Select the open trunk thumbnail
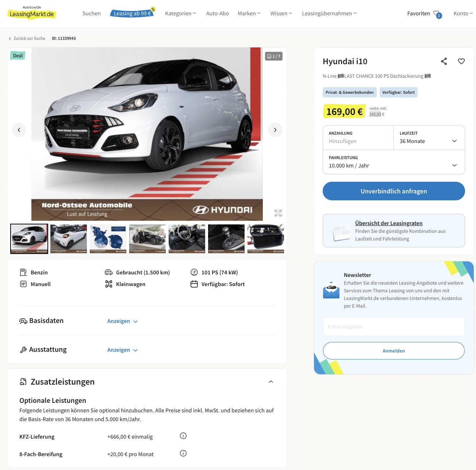This screenshot has width=476, height=470. (x=266, y=239)
